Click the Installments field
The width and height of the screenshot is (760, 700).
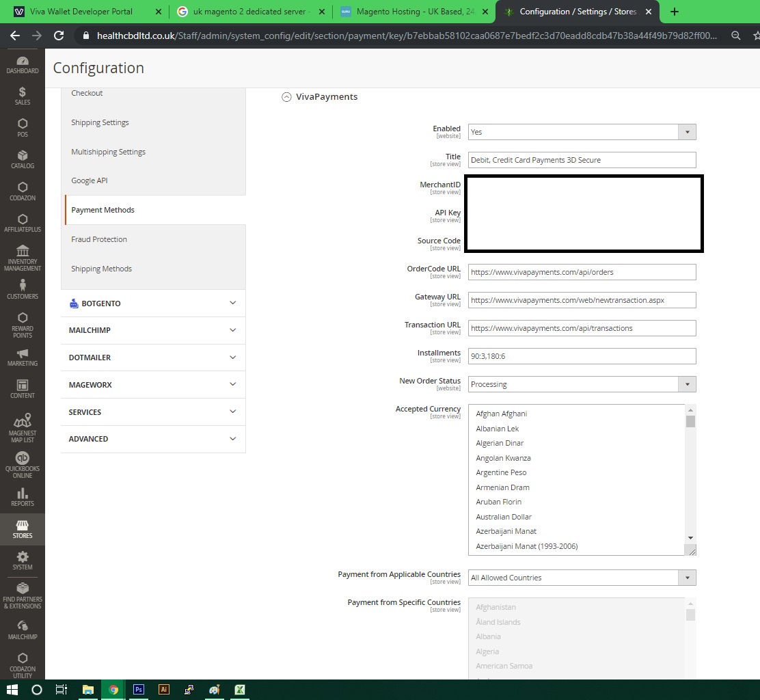582,356
